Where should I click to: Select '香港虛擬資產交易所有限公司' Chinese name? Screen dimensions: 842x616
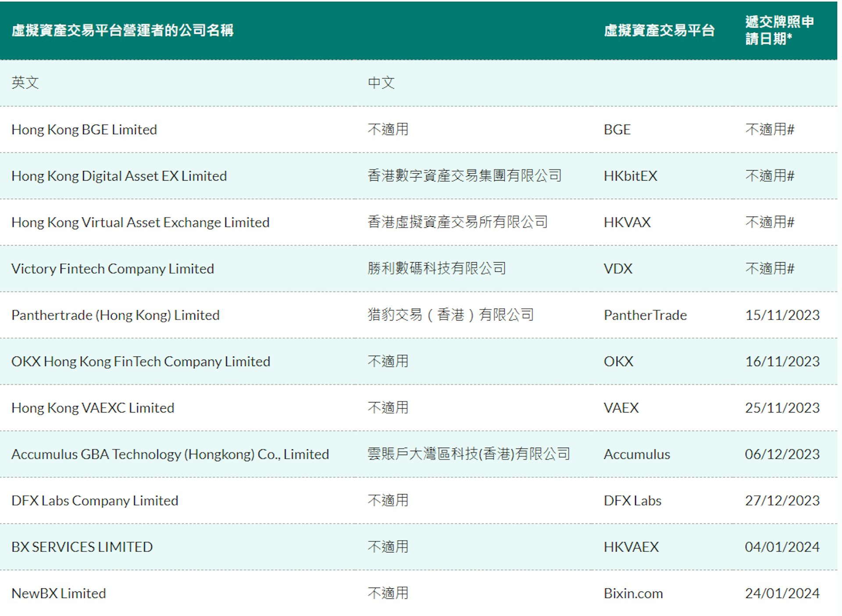pos(457,222)
